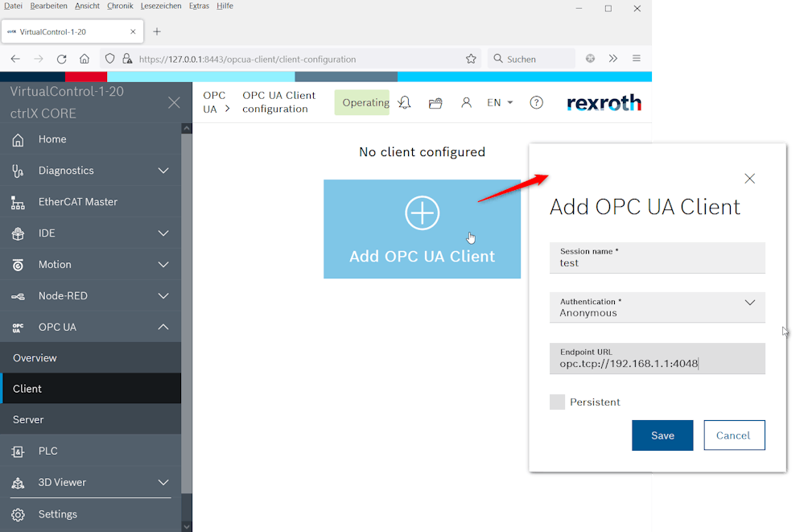This screenshot has height=532, width=804.
Task: Click the browser reload icon
Action: [61, 59]
